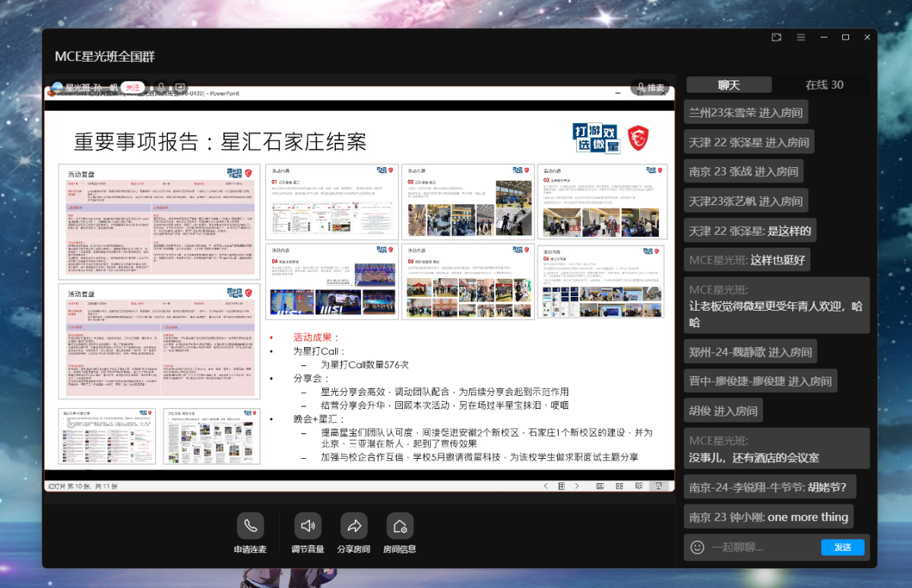Switch to the 聊天 tab
This screenshot has width=912, height=588.
point(729,85)
